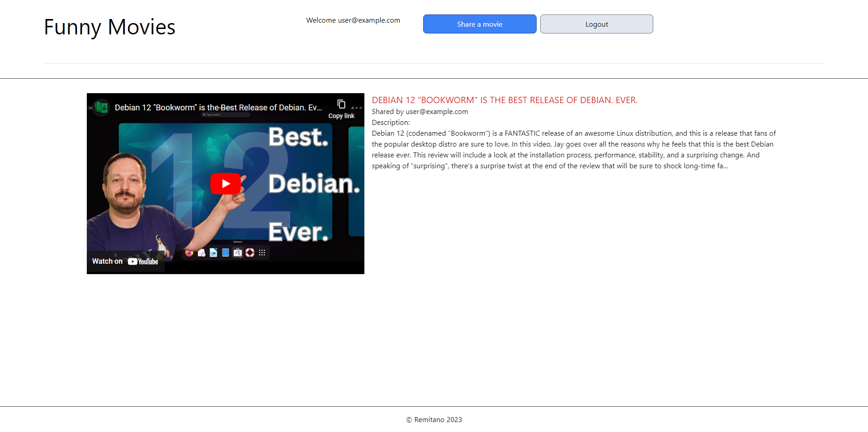Open the video's channel avatar icon

click(101, 108)
